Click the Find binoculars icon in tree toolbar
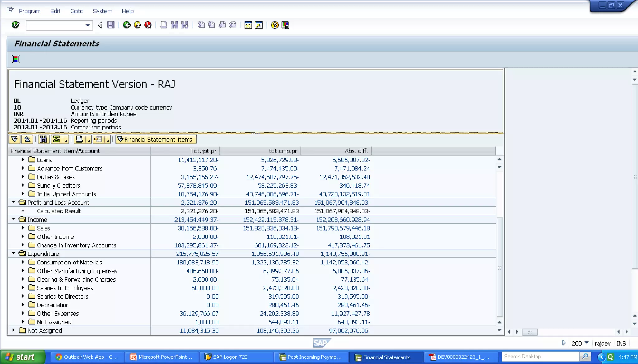 (x=43, y=139)
